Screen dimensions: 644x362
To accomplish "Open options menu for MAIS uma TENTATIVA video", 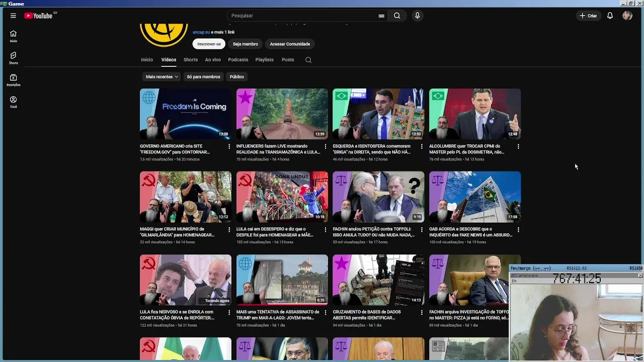I will click(x=326, y=312).
